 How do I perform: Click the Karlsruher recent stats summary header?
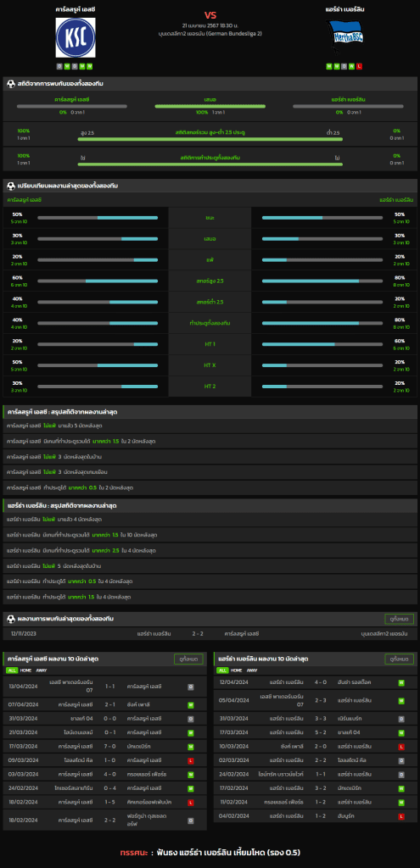click(x=210, y=412)
